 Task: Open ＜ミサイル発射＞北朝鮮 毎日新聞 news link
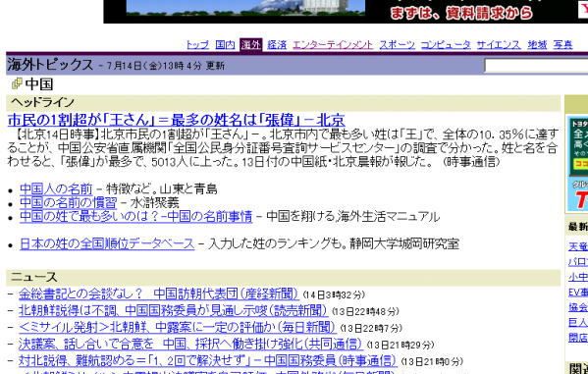(177, 327)
